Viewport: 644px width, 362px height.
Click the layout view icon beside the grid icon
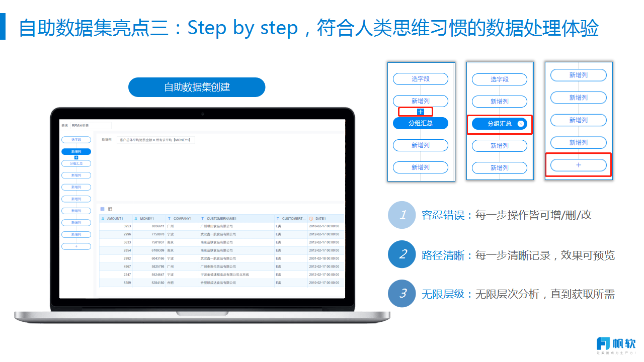110,209
